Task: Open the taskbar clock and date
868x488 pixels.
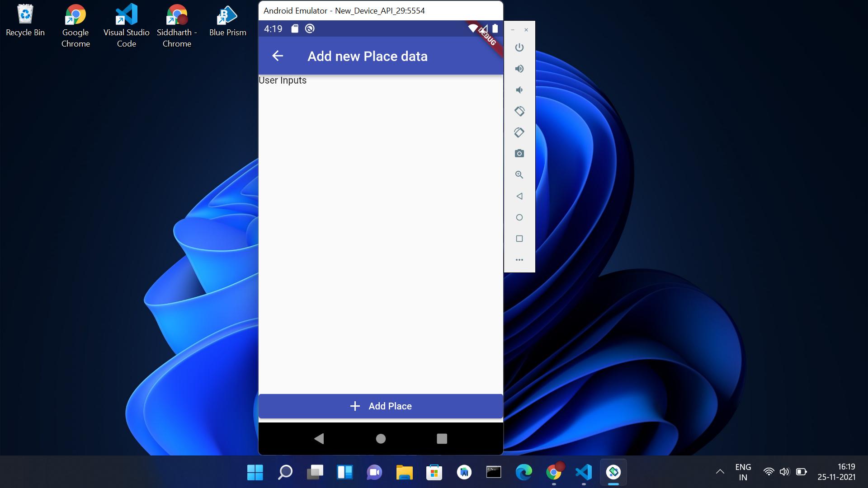Action: 836,472
